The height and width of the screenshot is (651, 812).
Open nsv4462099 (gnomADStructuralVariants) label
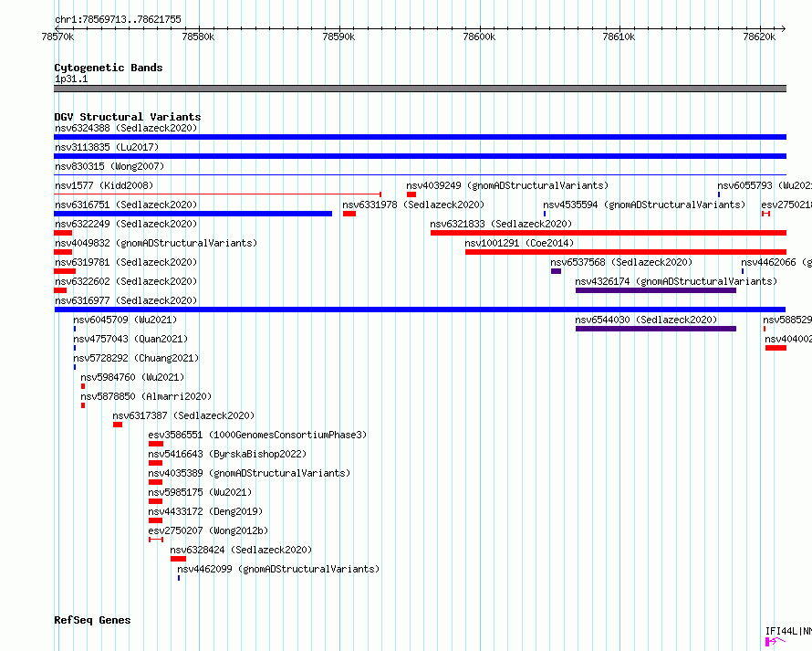click(x=278, y=569)
